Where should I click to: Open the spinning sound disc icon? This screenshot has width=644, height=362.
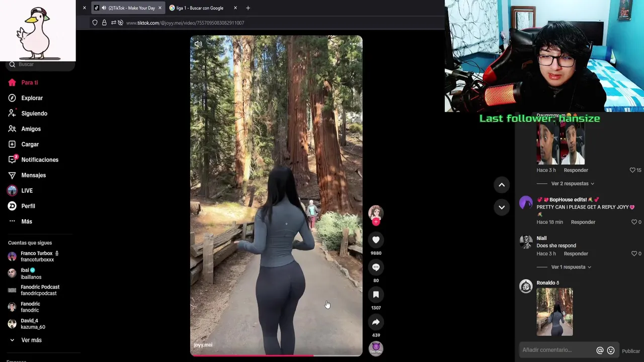coord(376,348)
